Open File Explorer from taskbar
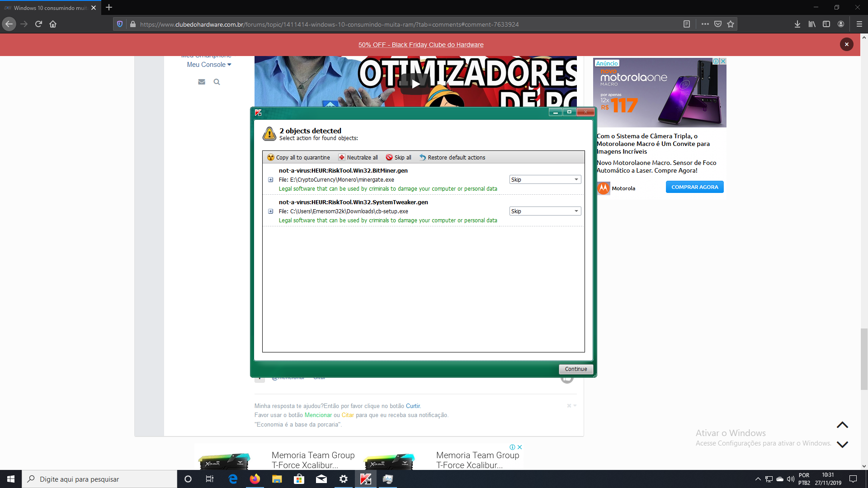Image resolution: width=868 pixels, height=488 pixels. pyautogui.click(x=277, y=479)
